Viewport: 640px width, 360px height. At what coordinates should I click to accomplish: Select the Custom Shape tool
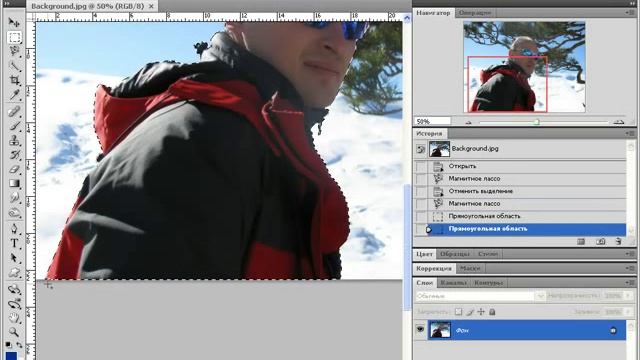[x=14, y=272]
